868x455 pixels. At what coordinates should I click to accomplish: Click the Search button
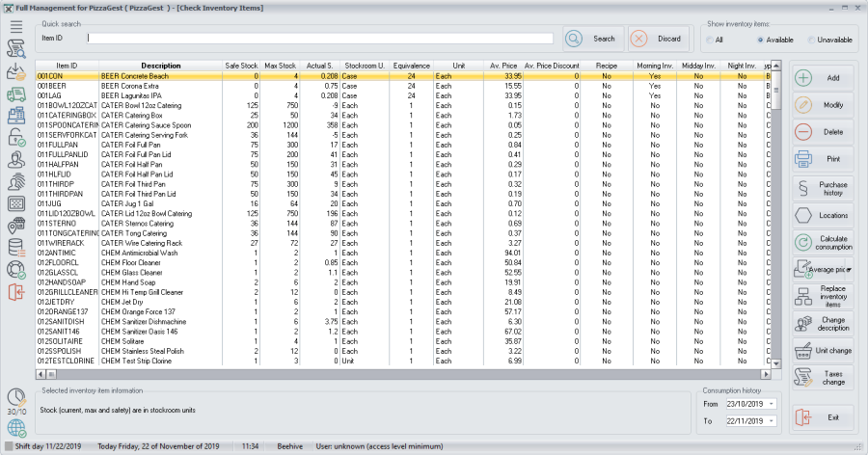pos(591,39)
